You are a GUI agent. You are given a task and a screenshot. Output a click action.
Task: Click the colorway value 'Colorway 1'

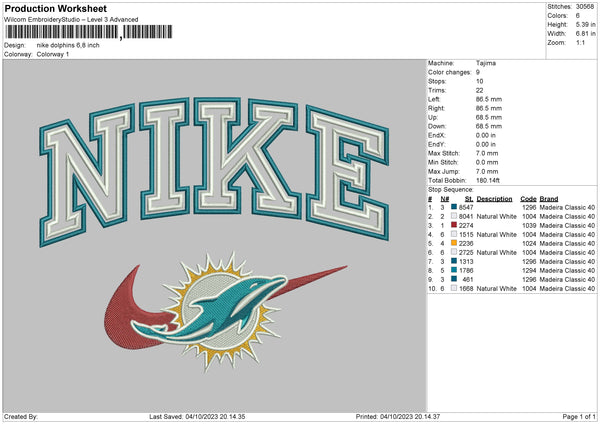tap(53, 54)
